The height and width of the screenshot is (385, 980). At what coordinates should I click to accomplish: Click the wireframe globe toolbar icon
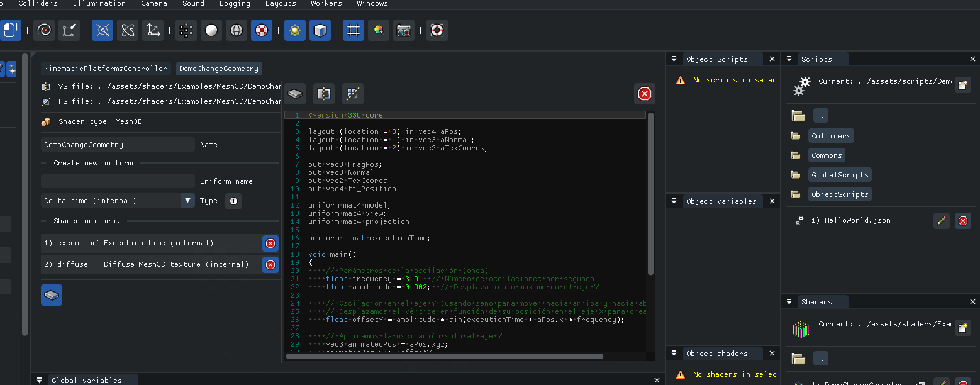(x=237, y=30)
